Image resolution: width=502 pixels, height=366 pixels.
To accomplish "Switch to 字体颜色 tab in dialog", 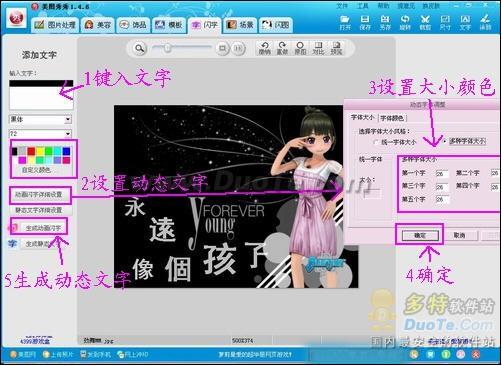I will 392,118.
